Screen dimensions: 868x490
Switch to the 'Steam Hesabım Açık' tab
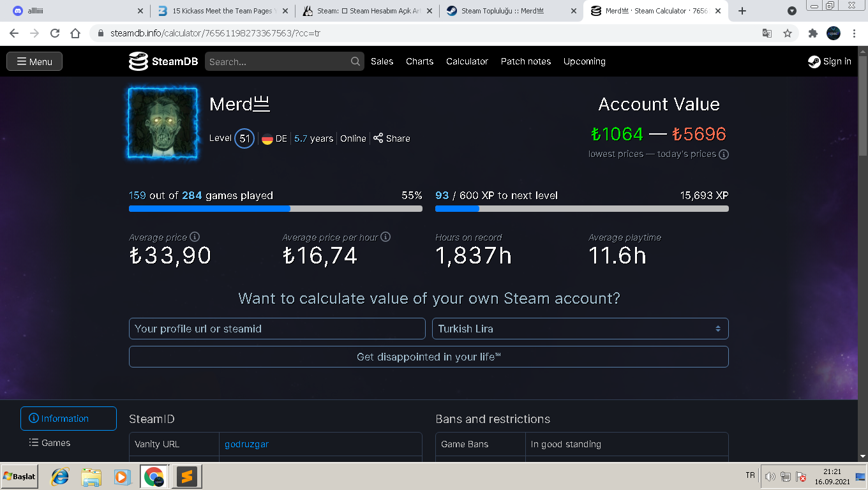pos(367,11)
